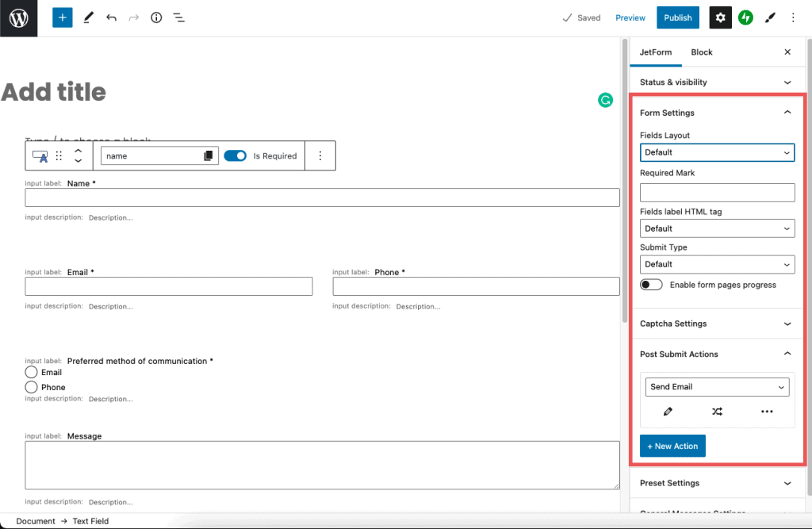This screenshot has height=529, width=812.
Task: Click the Message field description placeholder
Action: tap(111, 502)
